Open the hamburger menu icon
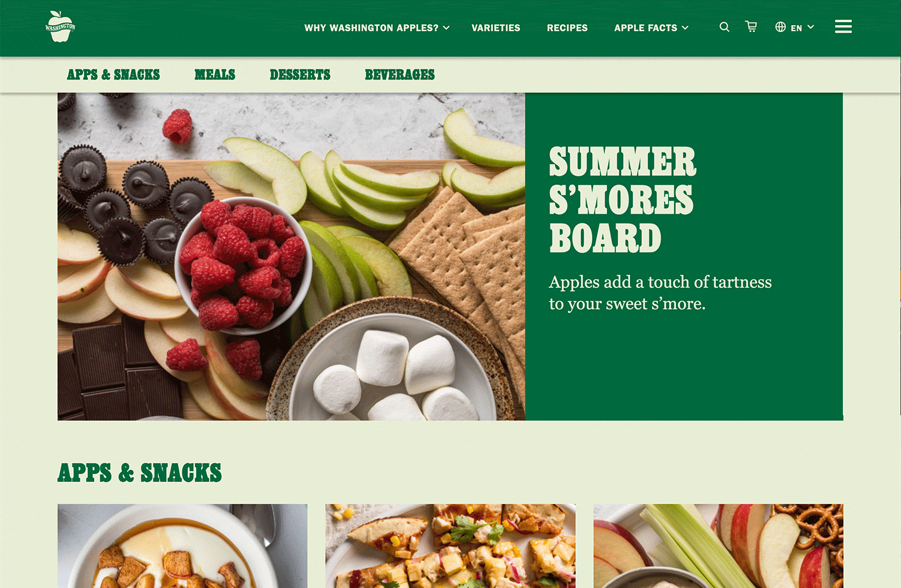Screen dimensions: 901x588 (x=843, y=26)
